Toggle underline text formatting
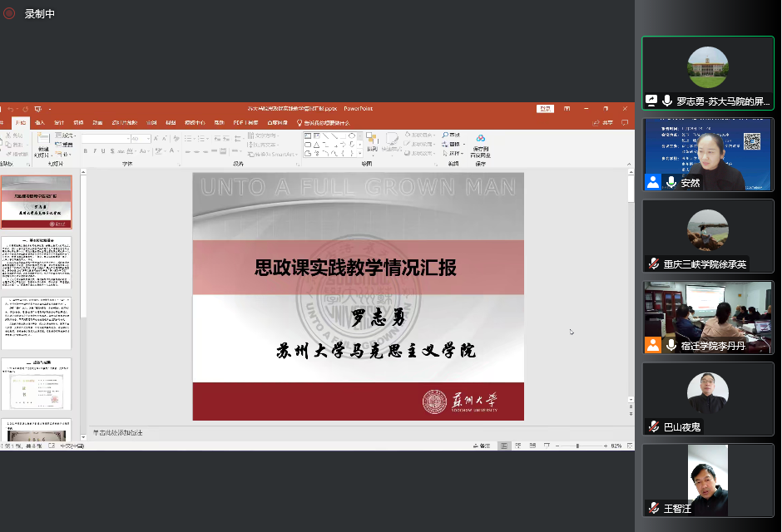This screenshot has width=782, height=532. (x=104, y=151)
